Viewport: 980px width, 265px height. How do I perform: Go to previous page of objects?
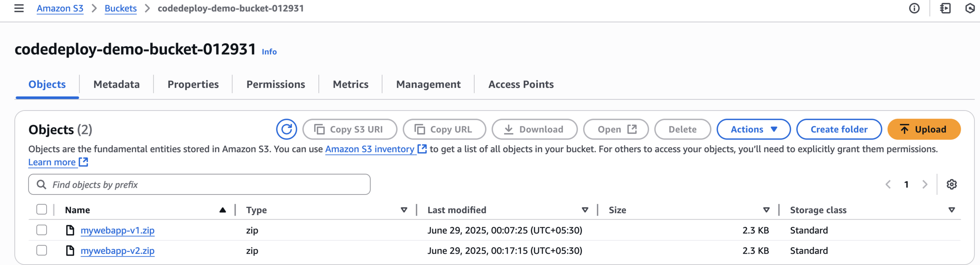[888, 184]
